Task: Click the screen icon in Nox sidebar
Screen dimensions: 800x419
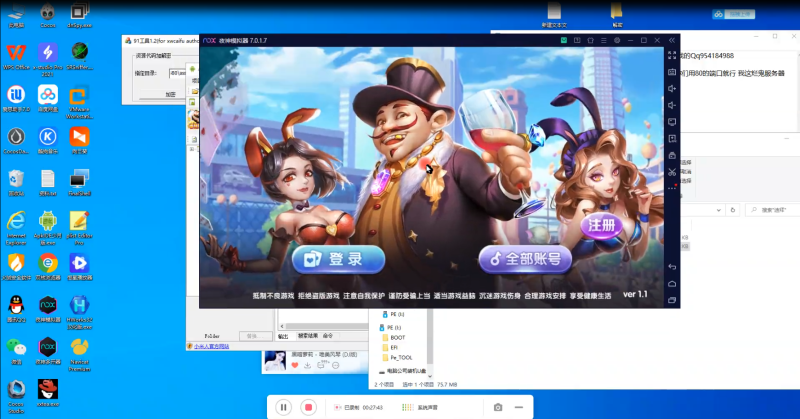Action: tap(672, 122)
